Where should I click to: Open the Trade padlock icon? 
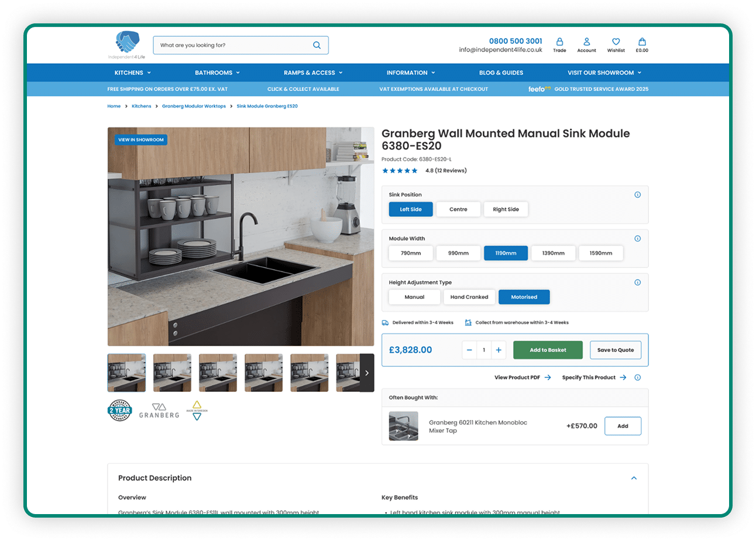click(559, 42)
